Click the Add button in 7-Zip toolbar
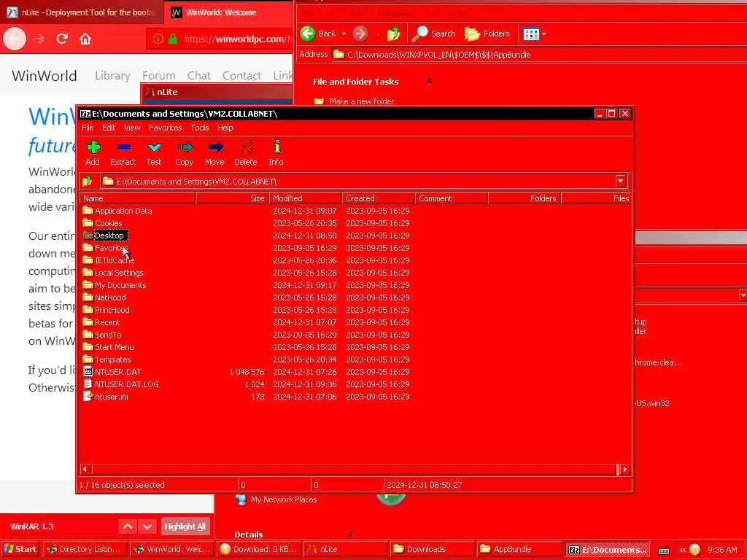Viewport: 747px width, 560px height. pyautogui.click(x=93, y=152)
